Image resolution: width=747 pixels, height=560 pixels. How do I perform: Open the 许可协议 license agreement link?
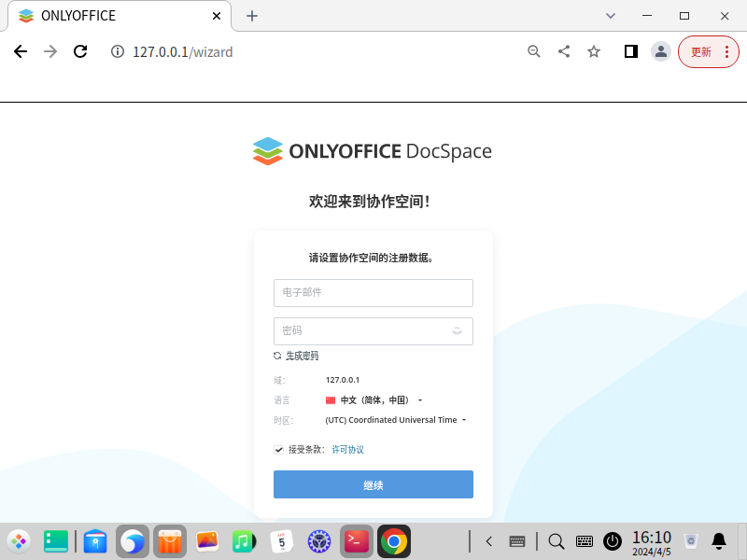coord(347,450)
